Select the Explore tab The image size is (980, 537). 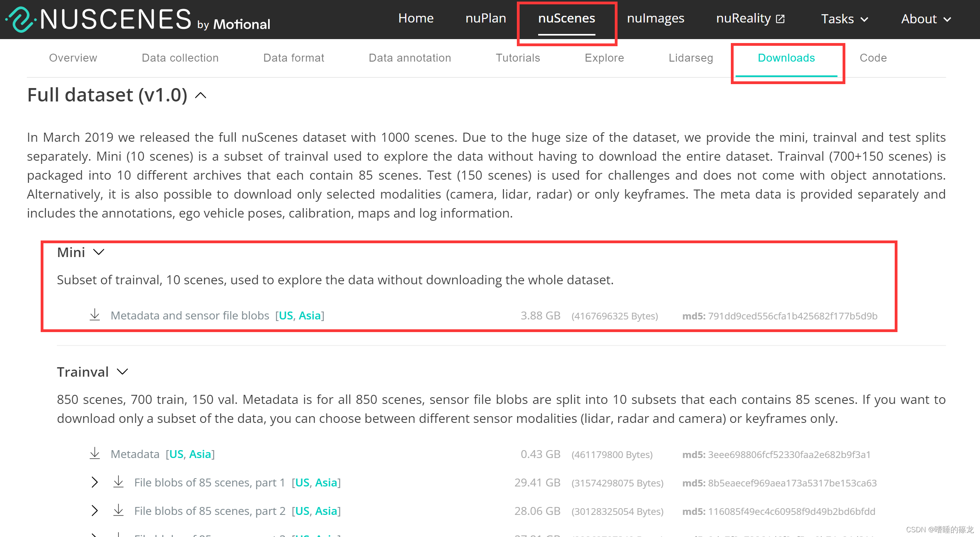pos(604,58)
